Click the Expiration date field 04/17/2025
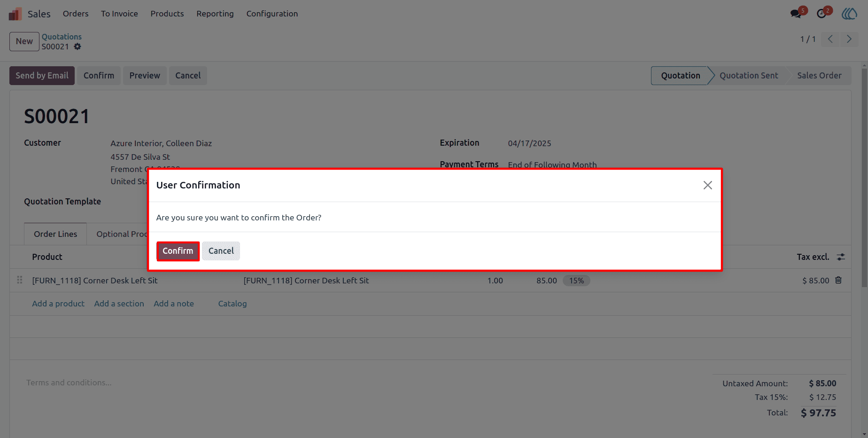Screen dimensions: 868x438 pos(529,143)
